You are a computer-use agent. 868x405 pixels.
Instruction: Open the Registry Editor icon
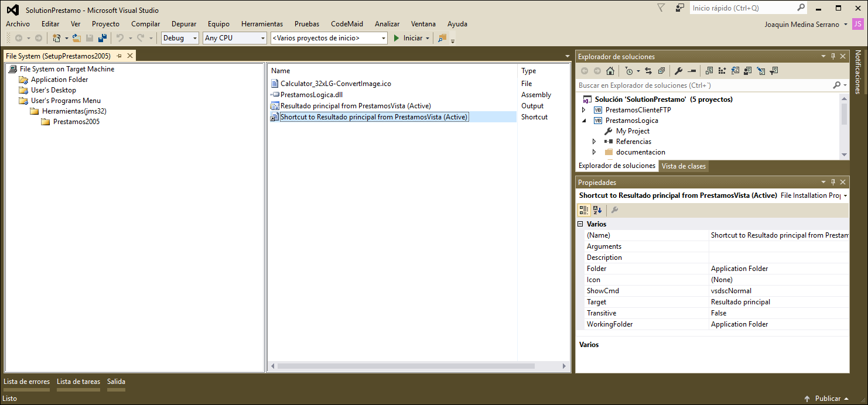(x=722, y=71)
